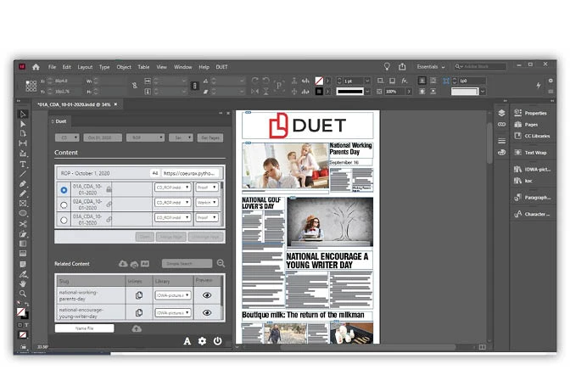The height and width of the screenshot is (392, 570).
Task: Open the Layout menu
Action: pyautogui.click(x=85, y=67)
